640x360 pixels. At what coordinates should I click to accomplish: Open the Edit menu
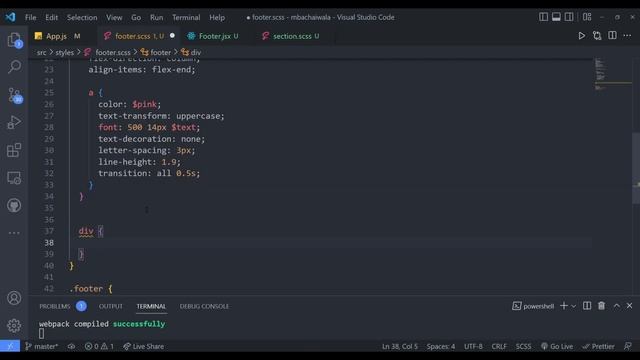point(51,18)
